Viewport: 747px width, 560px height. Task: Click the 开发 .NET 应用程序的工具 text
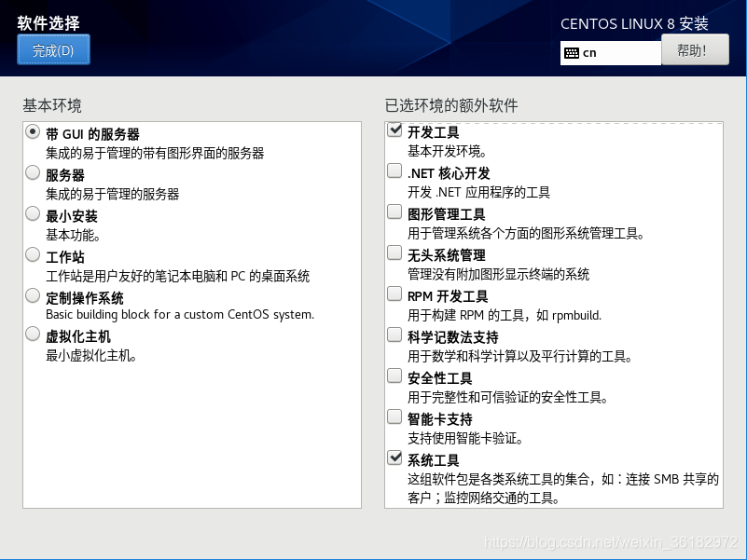click(478, 192)
